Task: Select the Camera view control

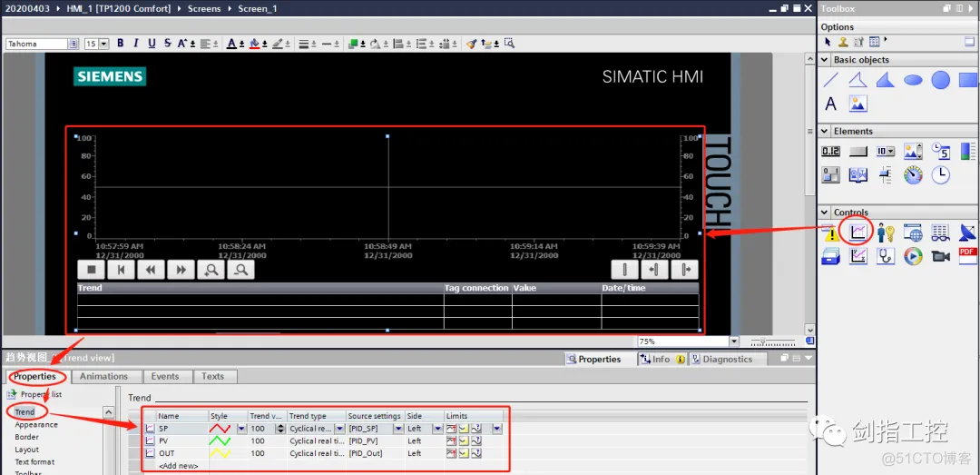Action: pos(941,256)
